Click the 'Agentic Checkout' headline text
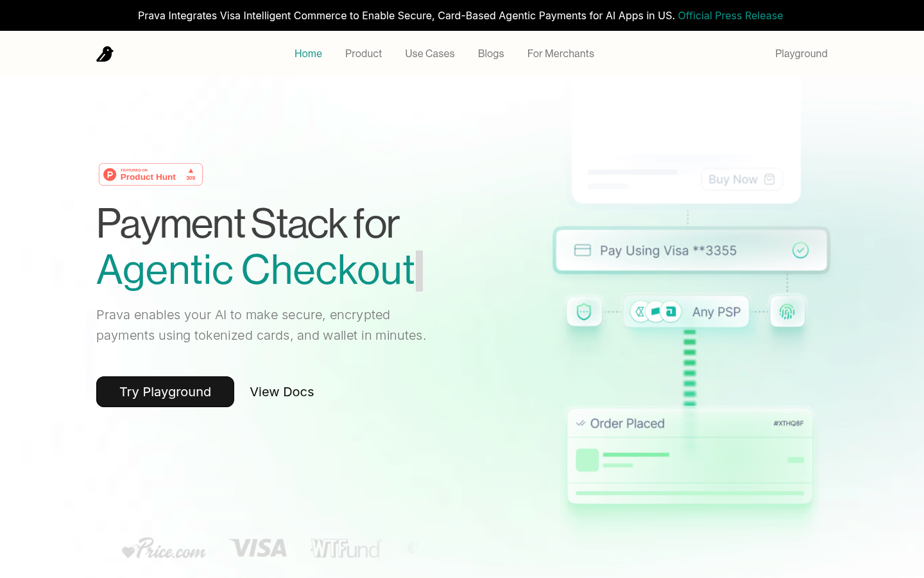The height and width of the screenshot is (578, 924). coord(255,270)
